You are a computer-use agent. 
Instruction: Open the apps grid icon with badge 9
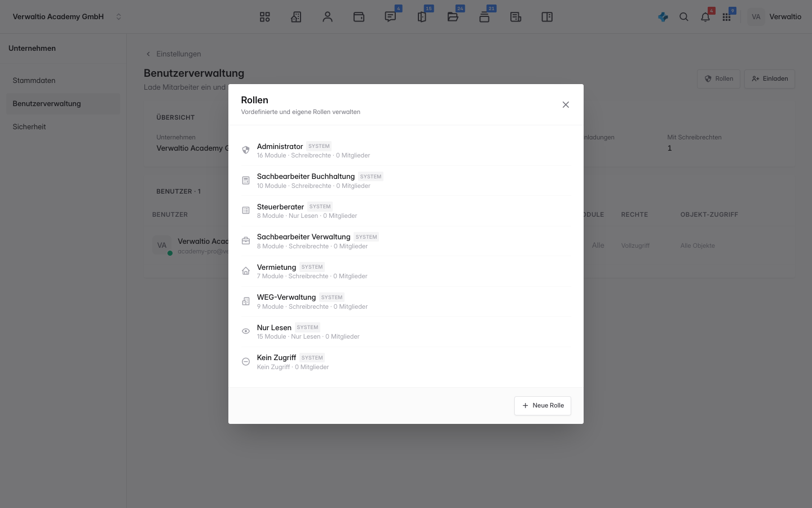pyautogui.click(x=726, y=17)
